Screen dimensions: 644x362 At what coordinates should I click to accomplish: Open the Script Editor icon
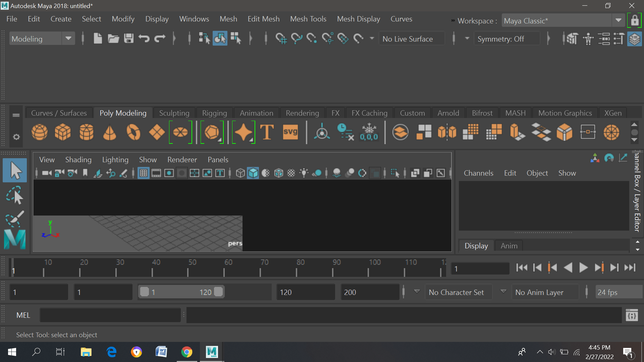pyautogui.click(x=632, y=315)
